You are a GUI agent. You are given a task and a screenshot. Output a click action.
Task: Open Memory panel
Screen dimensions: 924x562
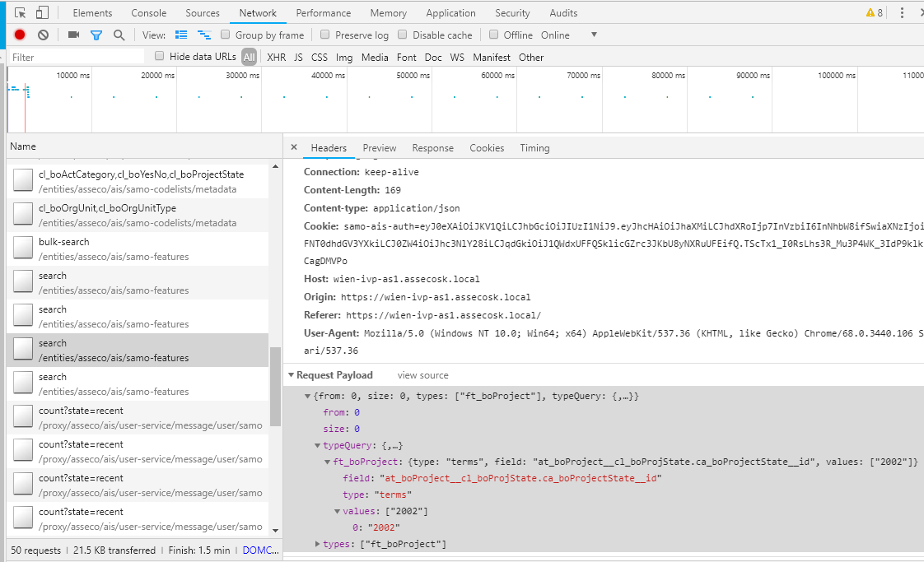point(389,12)
